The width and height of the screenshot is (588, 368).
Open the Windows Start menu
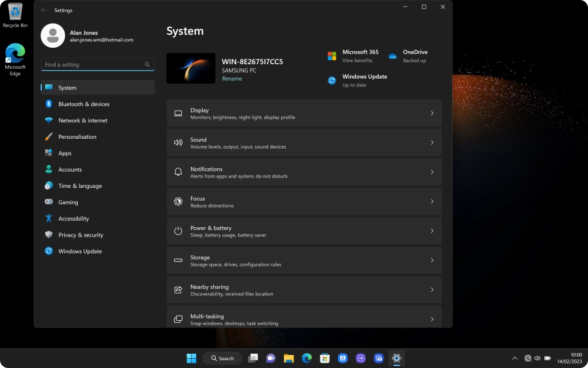[191, 358]
